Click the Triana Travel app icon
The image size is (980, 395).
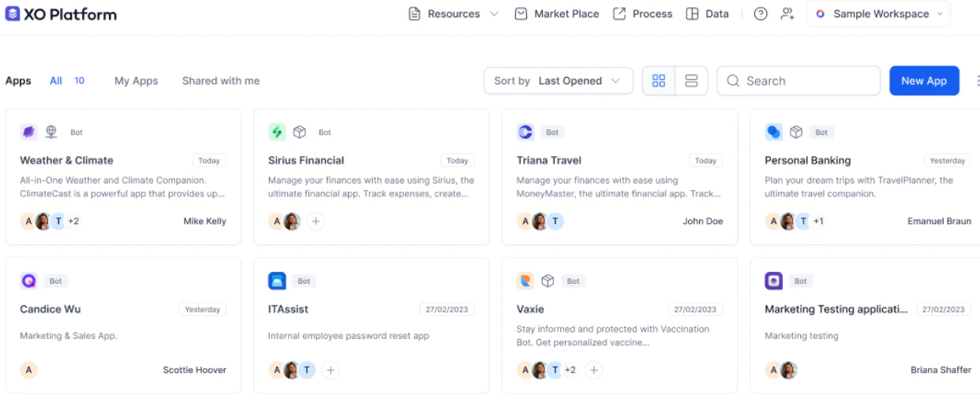tap(526, 132)
